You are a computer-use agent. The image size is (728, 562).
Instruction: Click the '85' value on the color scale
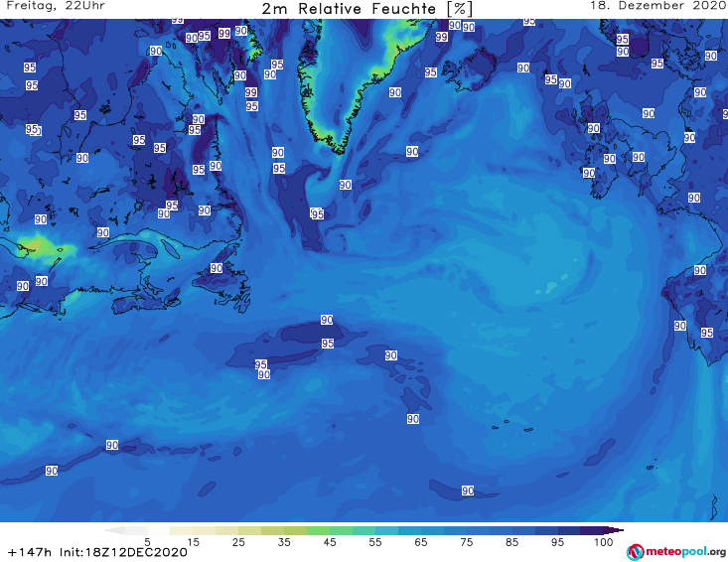pos(512,542)
